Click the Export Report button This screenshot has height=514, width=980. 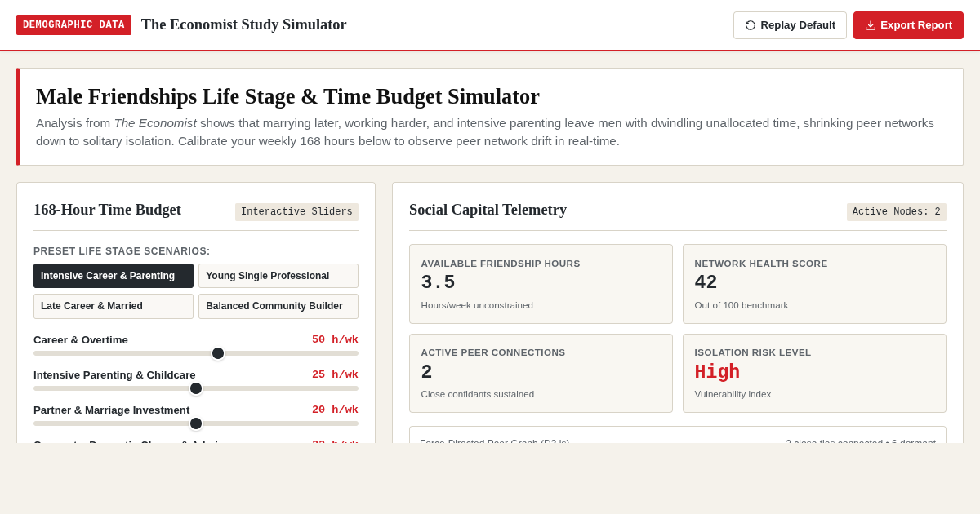coord(908,25)
